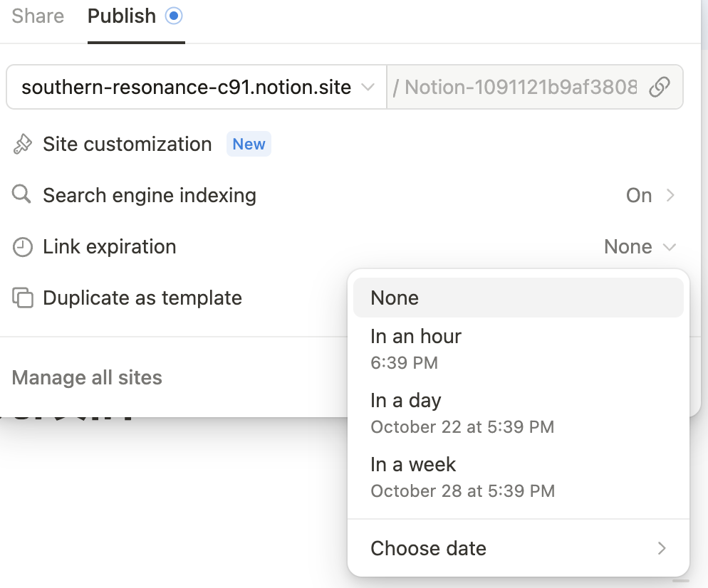Image resolution: width=708 pixels, height=588 pixels.
Task: Select the Publish tab
Action: click(x=122, y=16)
